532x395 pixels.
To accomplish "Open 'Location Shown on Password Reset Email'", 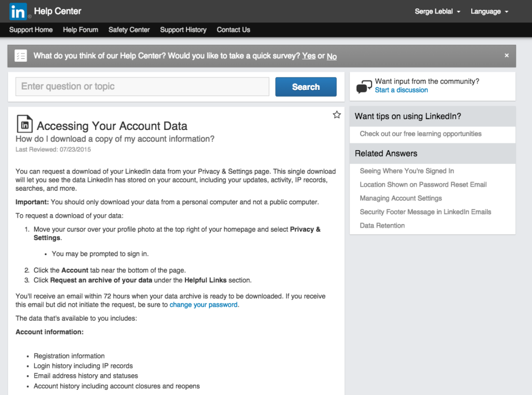I will click(423, 185).
